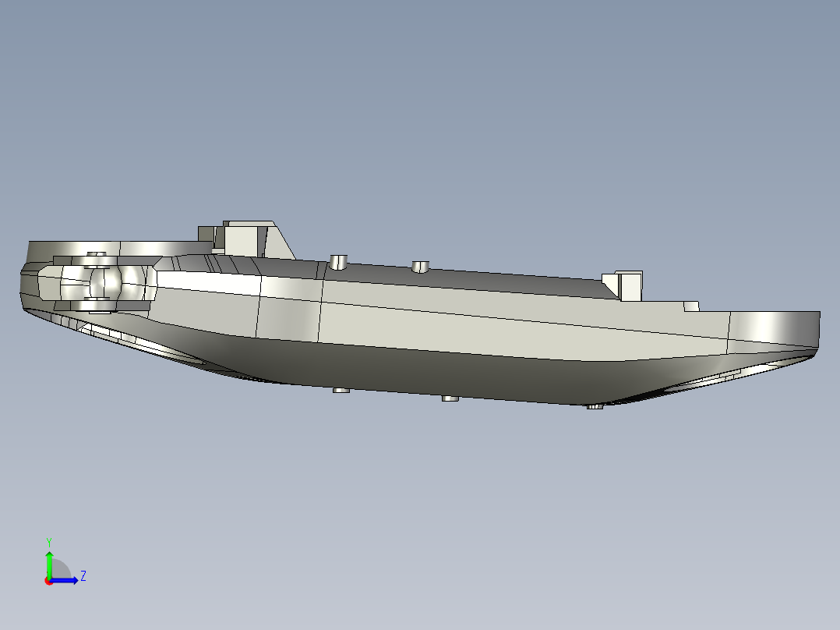
Task: Pick the sloped triangular rib beside the top block
Action: click(280, 242)
